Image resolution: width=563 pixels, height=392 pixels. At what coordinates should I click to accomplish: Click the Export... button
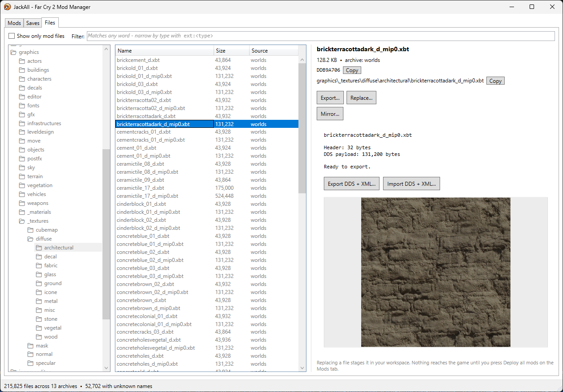[330, 98]
